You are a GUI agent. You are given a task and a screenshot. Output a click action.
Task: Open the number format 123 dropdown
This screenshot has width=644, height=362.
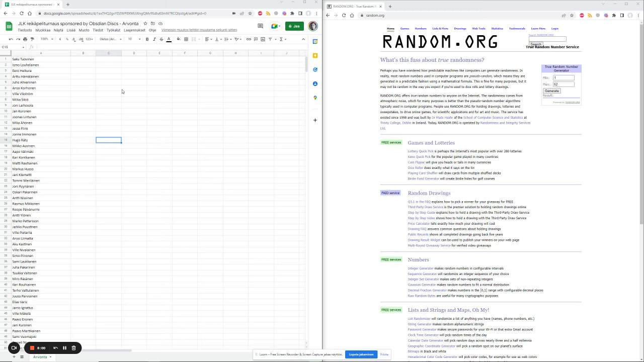89,39
